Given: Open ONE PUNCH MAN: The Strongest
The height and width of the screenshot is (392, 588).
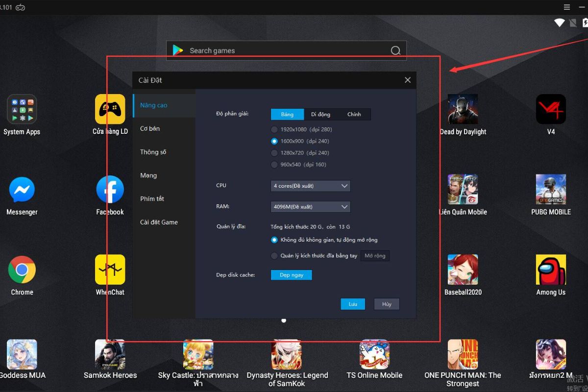Looking at the screenshot, I should point(463,354).
